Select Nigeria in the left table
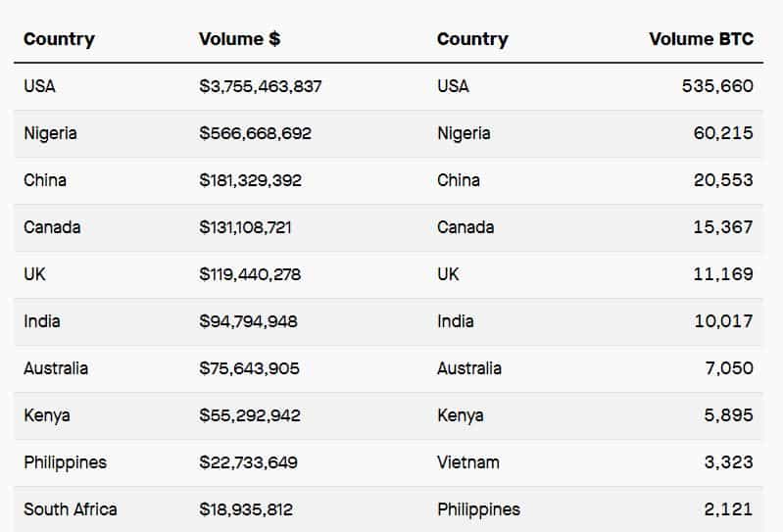This screenshot has height=532, width=783. (50, 134)
